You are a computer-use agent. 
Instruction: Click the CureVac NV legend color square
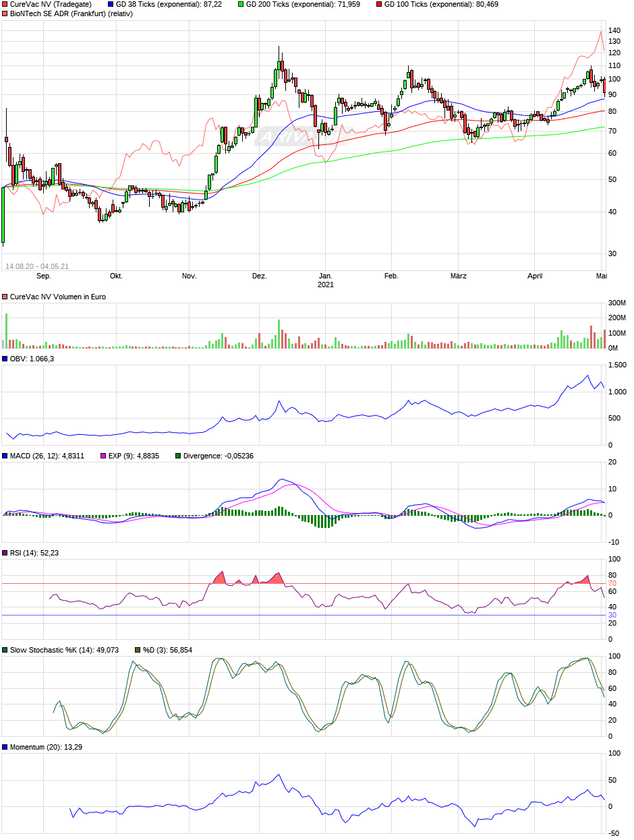tap(5, 4)
